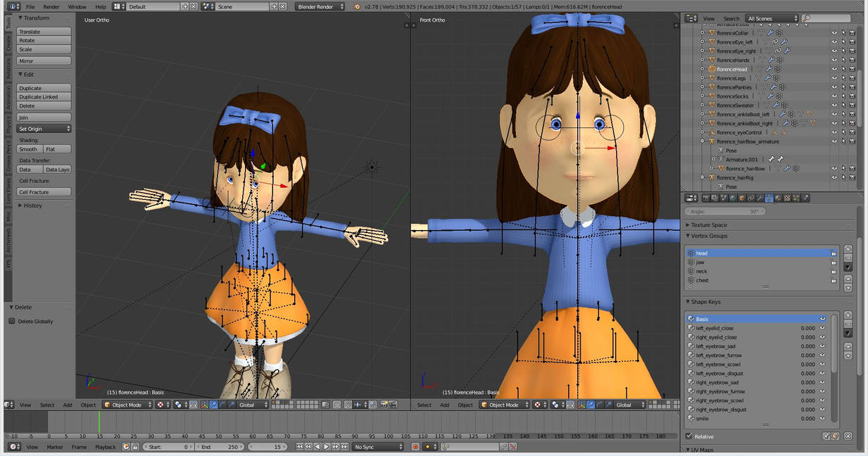Open the Modifiers wrench properties tab
Viewport: 868px width, 456px height.
760,198
